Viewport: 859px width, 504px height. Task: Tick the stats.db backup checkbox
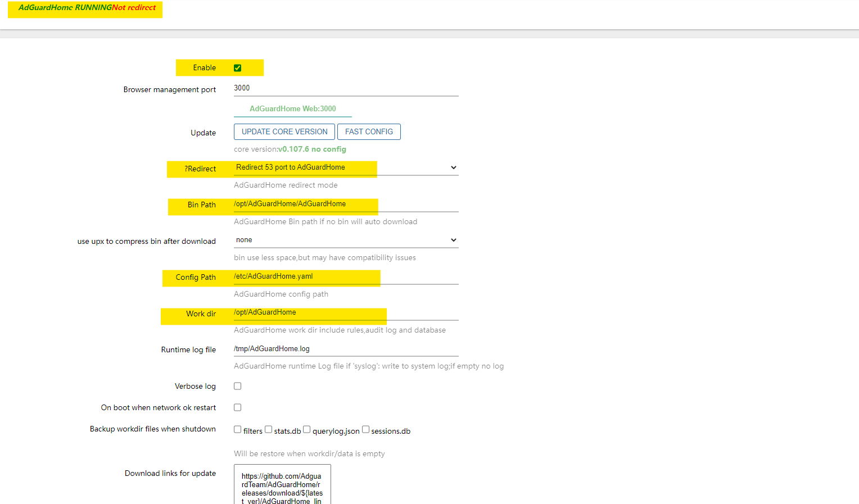pos(269,429)
